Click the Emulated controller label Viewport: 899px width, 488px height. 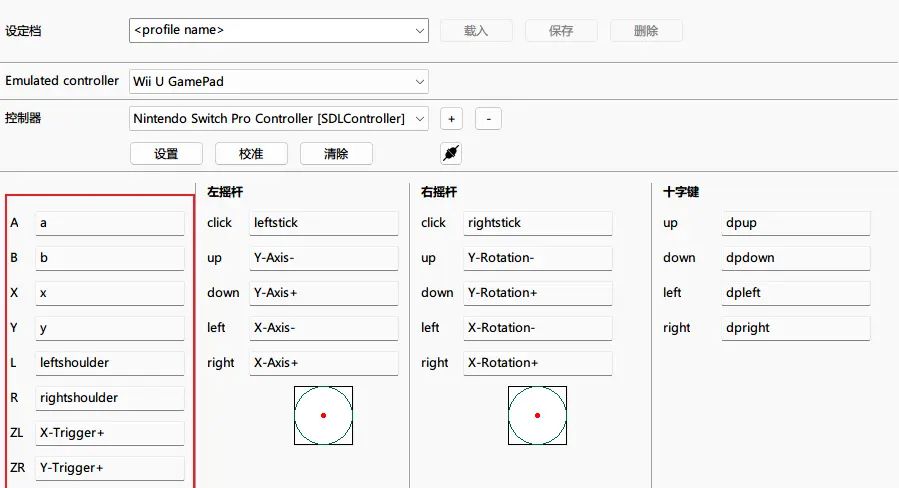(x=62, y=81)
